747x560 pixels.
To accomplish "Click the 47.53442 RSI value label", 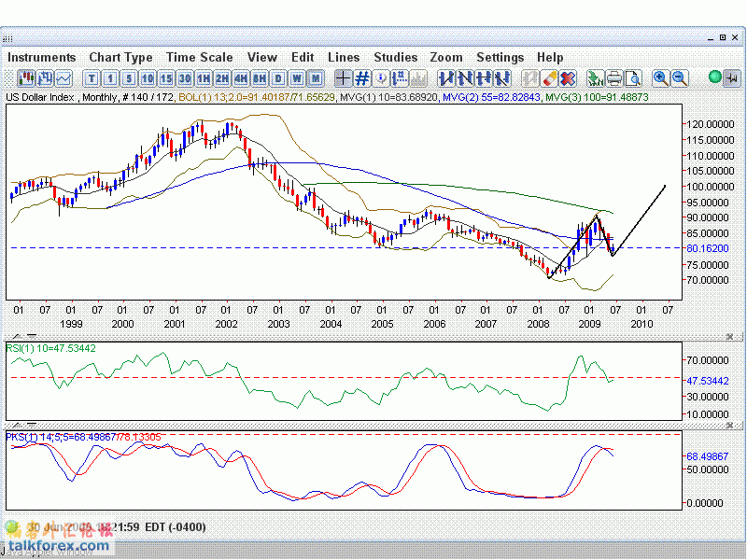I will [708, 381].
